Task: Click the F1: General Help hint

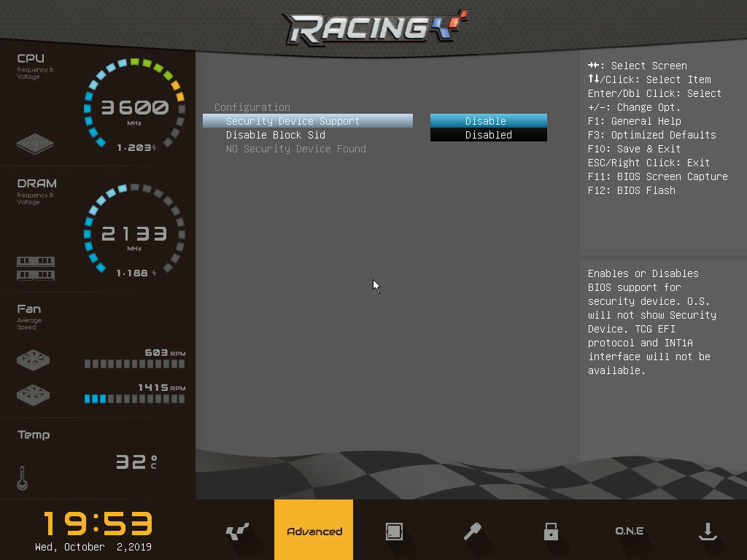Action: coord(635,121)
